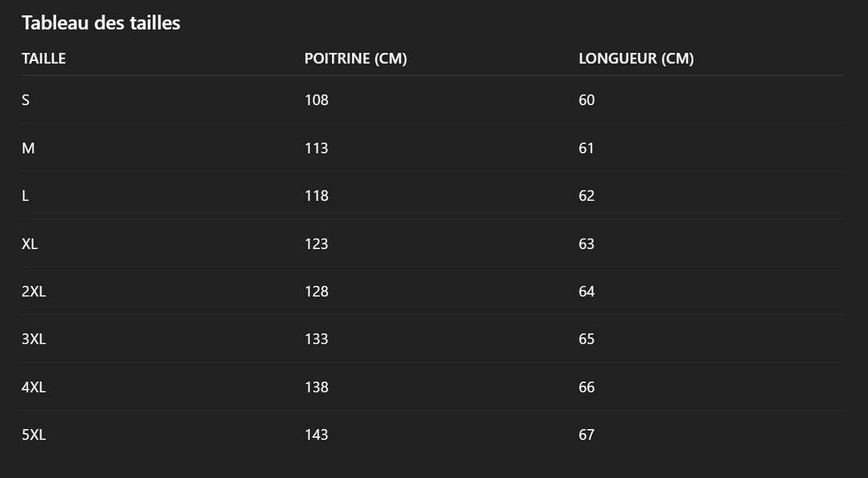Click the chest measurement 128
The image size is (868, 478).
tap(317, 292)
